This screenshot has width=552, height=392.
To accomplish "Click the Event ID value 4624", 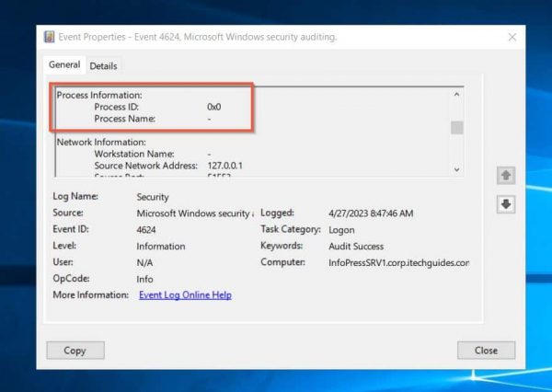I will [x=146, y=230].
